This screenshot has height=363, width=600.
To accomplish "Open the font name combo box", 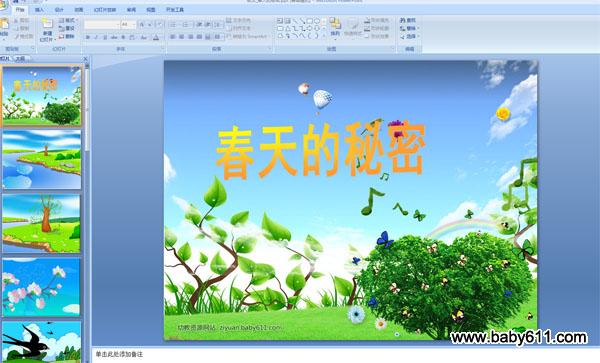I will click(x=102, y=25).
